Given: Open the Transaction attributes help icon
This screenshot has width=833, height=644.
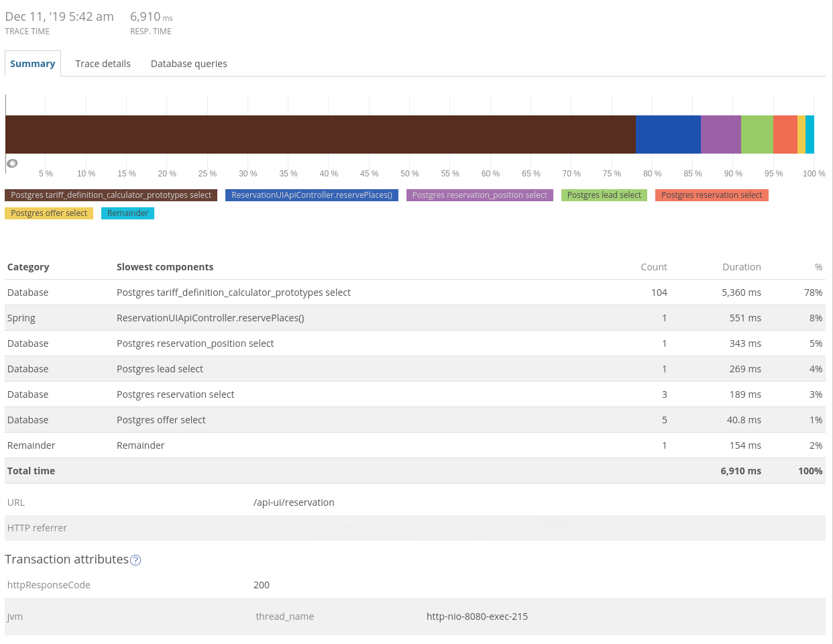Looking at the screenshot, I should [135, 560].
